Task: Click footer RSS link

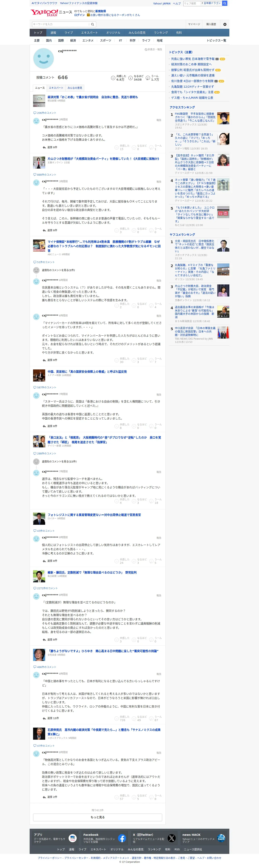Action: tap(177, 849)
